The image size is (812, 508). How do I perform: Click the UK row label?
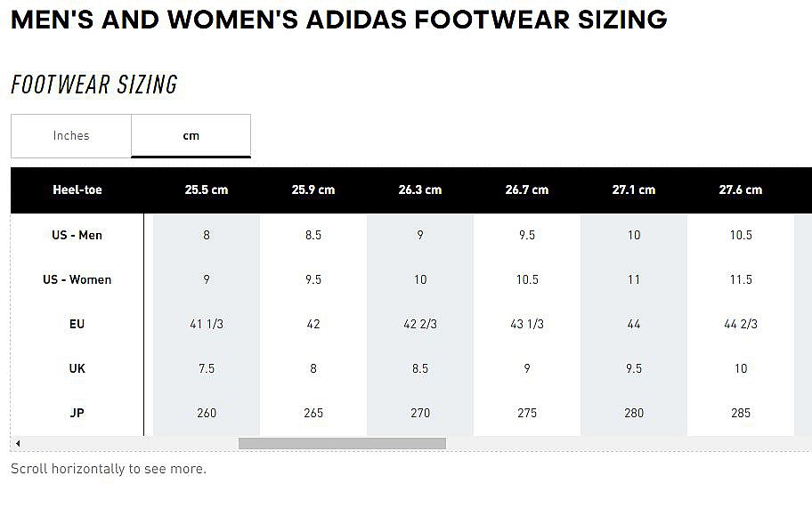77,369
